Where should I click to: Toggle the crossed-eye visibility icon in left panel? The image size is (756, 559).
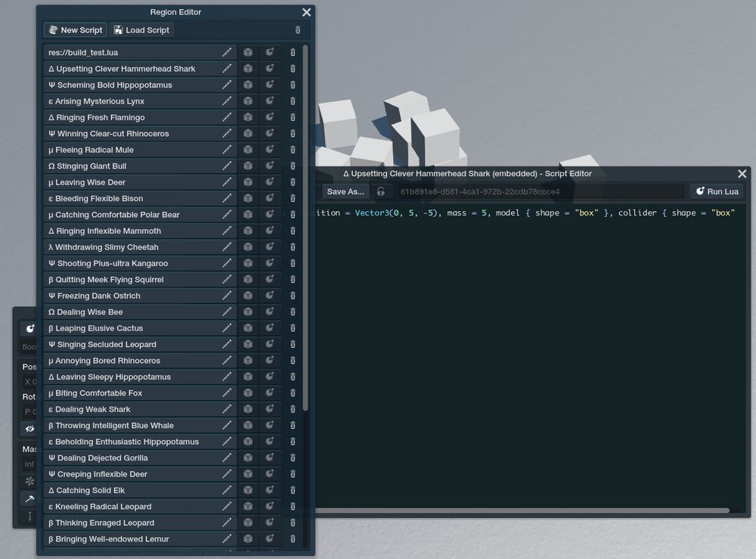pos(29,429)
